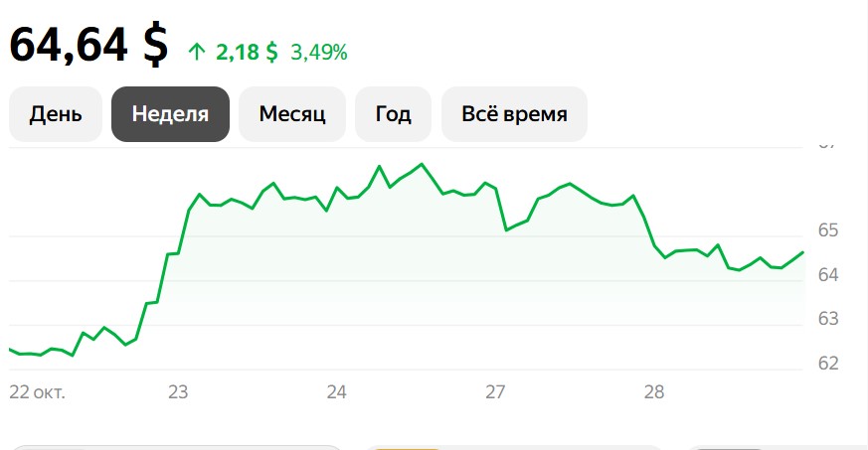Select the Неделя period tab
The width and height of the screenshot is (868, 450).
[x=170, y=114]
